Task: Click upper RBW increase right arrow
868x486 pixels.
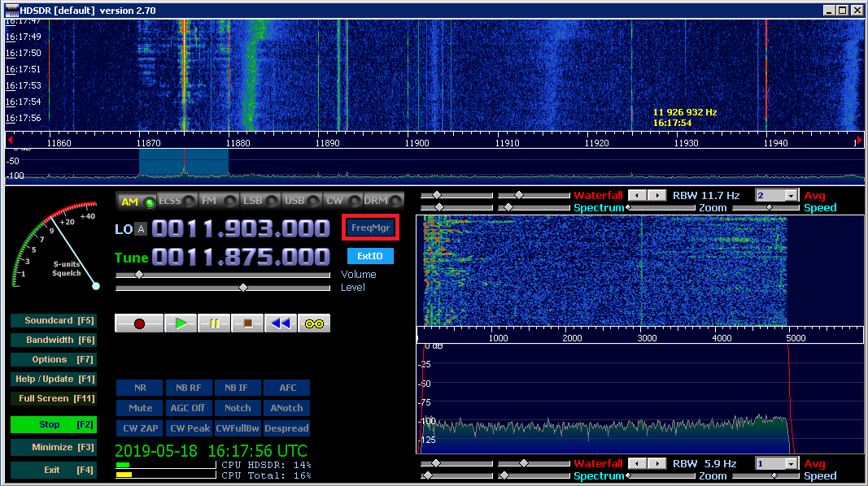Action: coord(657,195)
